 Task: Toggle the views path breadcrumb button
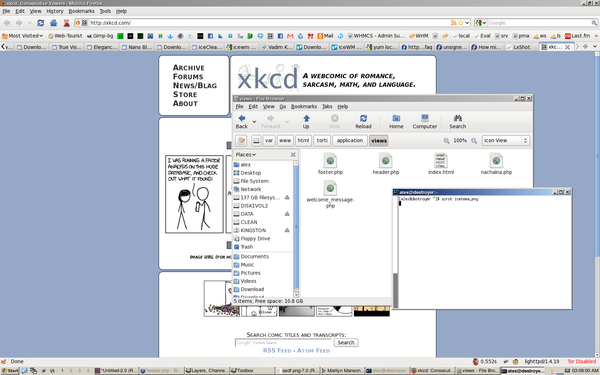tap(379, 141)
